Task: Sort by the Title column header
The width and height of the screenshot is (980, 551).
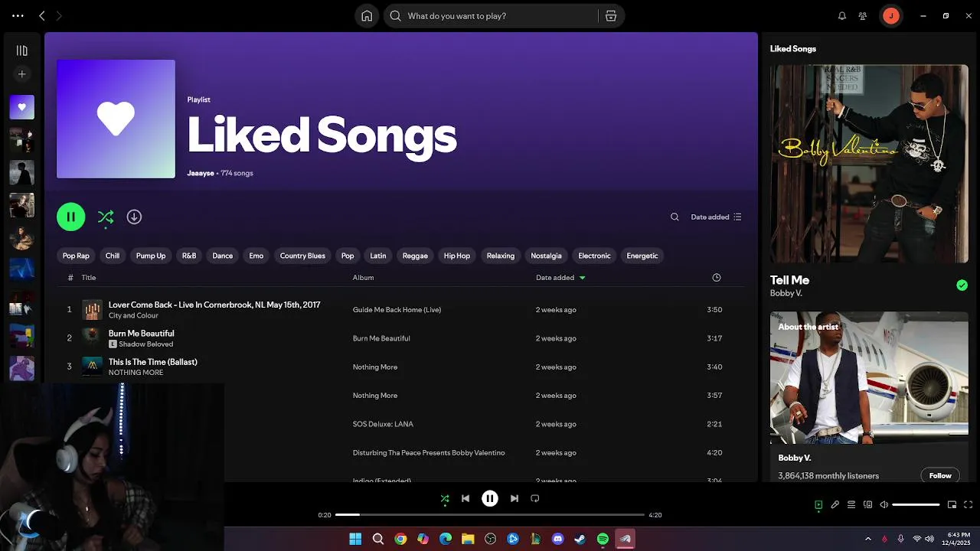Action: point(89,277)
